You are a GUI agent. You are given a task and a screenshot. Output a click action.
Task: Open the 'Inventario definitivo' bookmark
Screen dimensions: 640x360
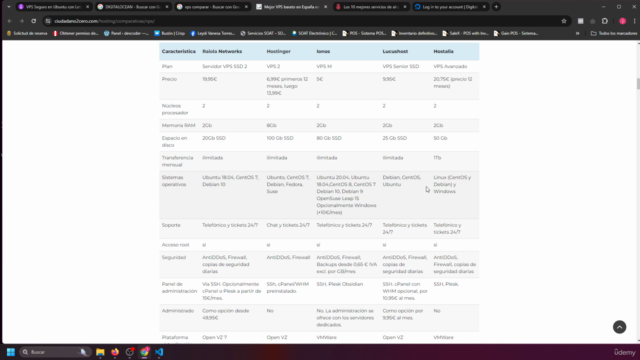[414, 33]
